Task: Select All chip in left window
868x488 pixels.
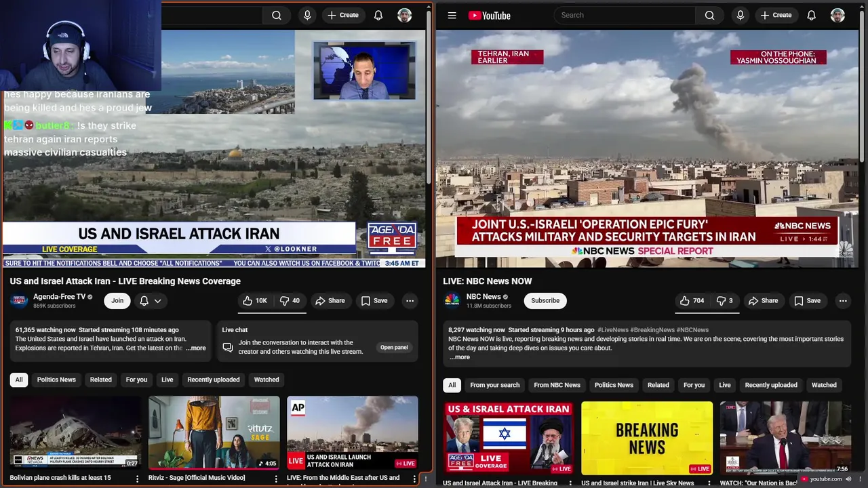Action: [x=19, y=380]
